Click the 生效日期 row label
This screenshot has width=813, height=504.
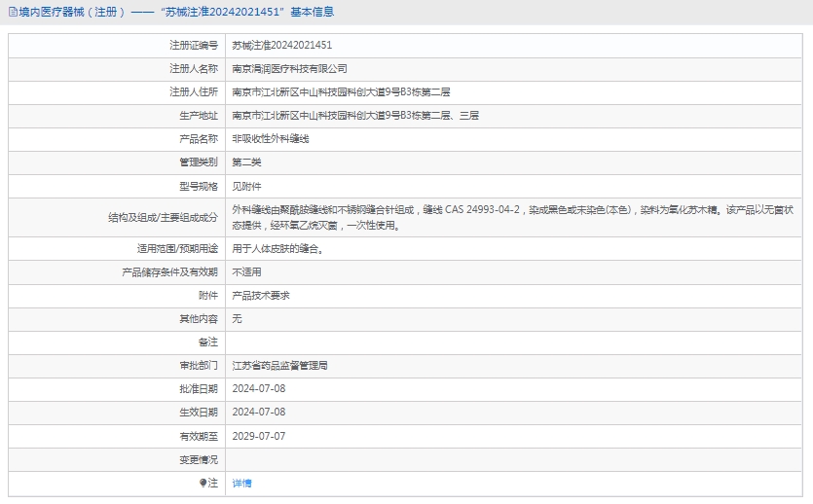(x=198, y=413)
